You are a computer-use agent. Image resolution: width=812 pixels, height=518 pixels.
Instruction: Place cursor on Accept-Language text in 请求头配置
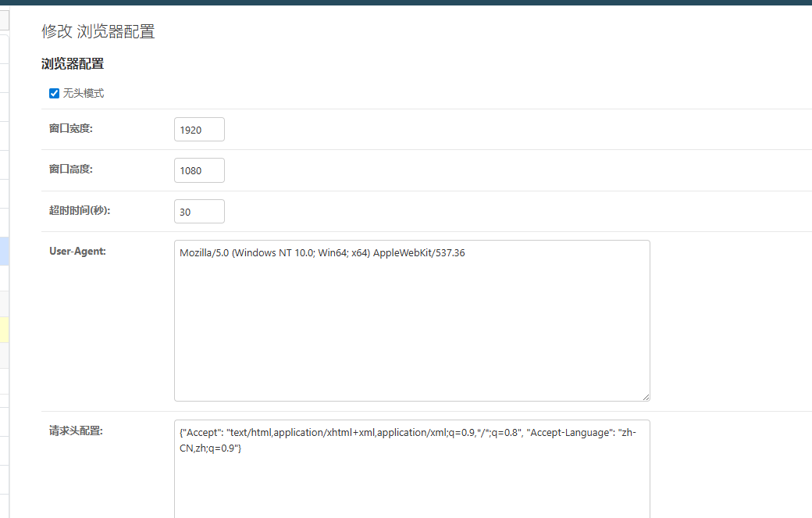click(x=568, y=433)
